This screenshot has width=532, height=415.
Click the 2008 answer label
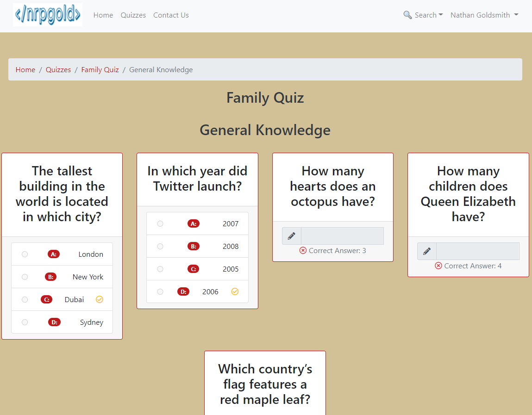[x=231, y=247]
